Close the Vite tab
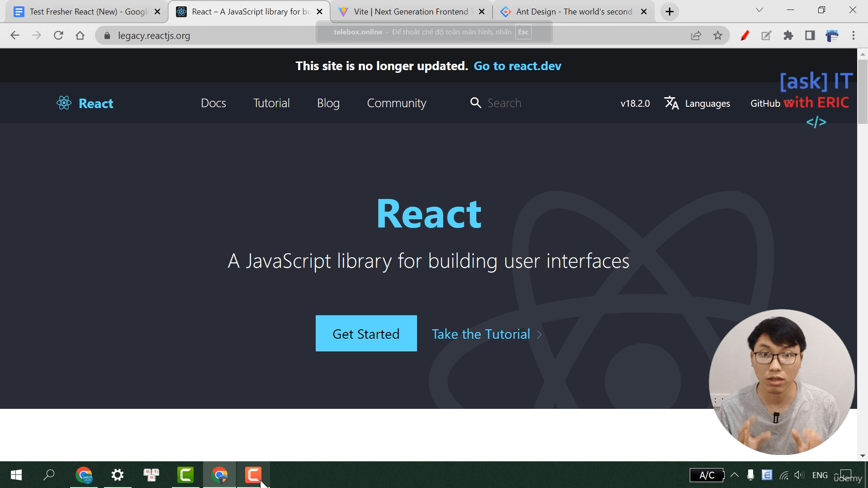 coord(482,12)
